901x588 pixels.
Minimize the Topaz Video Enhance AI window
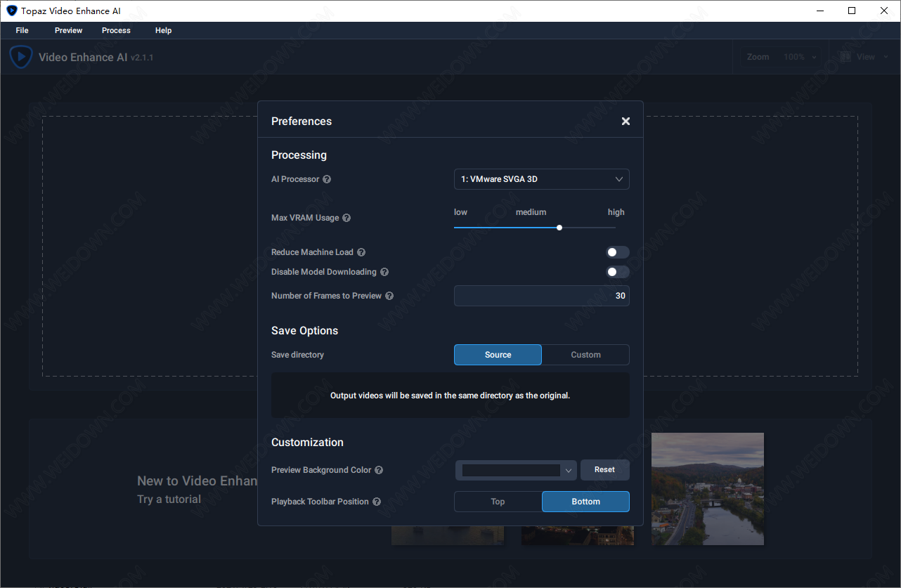click(819, 11)
